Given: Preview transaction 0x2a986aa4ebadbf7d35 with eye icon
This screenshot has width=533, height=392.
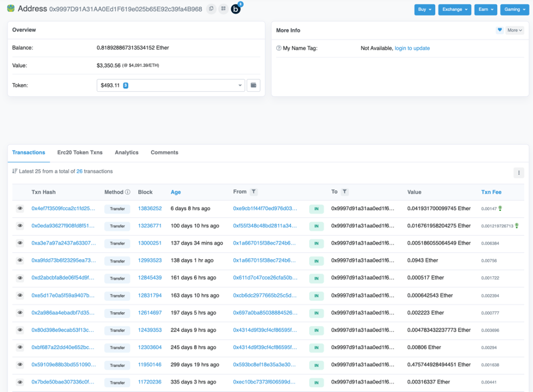Looking at the screenshot, I should 20,313.
